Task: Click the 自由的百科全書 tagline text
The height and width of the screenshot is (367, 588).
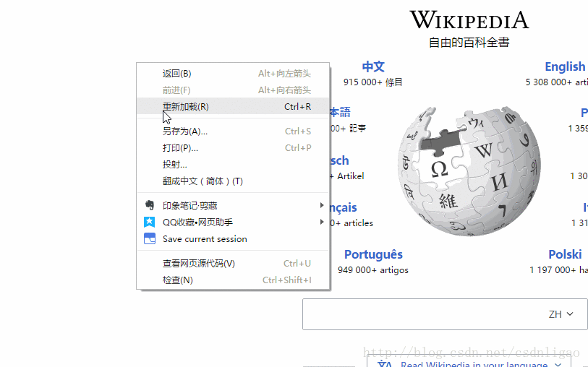Action: [469, 43]
